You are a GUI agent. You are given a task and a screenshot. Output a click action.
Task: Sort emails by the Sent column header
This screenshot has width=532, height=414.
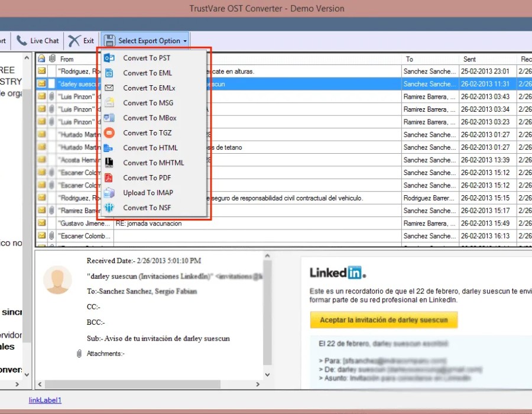pyautogui.click(x=470, y=59)
